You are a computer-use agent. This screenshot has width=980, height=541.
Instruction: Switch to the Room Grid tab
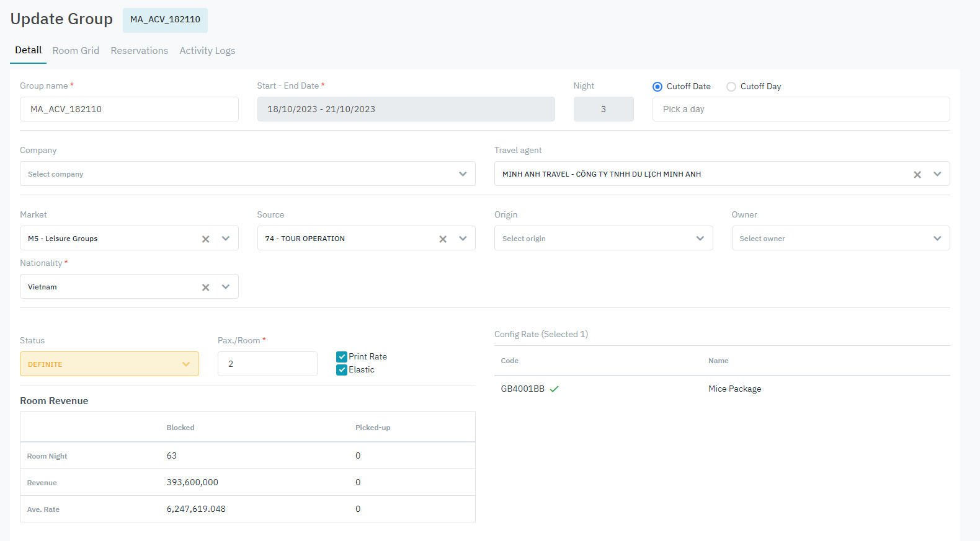tap(76, 51)
